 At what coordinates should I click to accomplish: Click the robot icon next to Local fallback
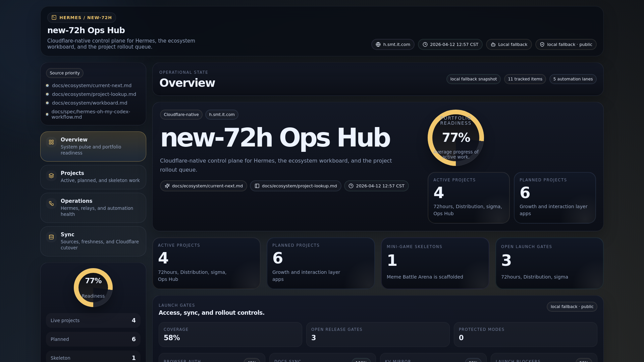493,45
